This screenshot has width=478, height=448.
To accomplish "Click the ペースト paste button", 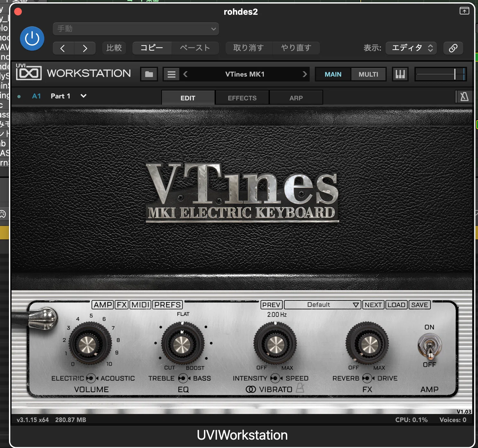I will pyautogui.click(x=195, y=48).
